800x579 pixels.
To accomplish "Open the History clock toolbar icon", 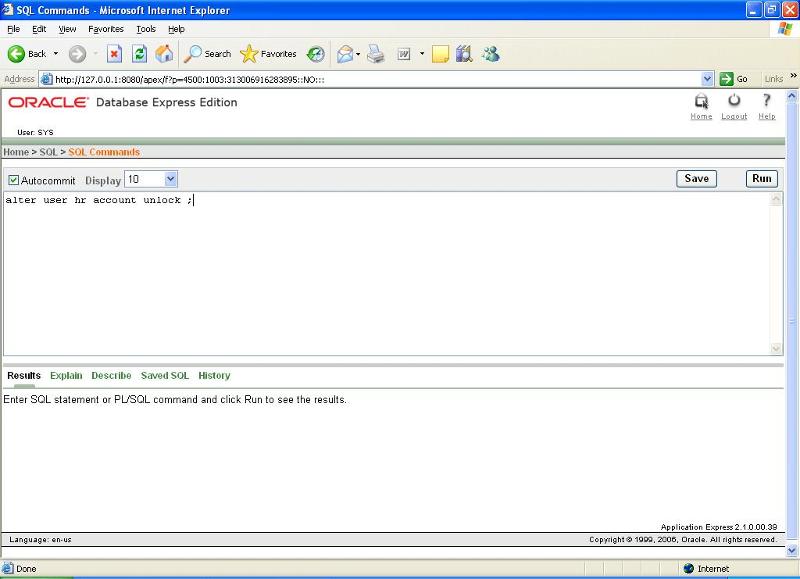I will (x=315, y=54).
